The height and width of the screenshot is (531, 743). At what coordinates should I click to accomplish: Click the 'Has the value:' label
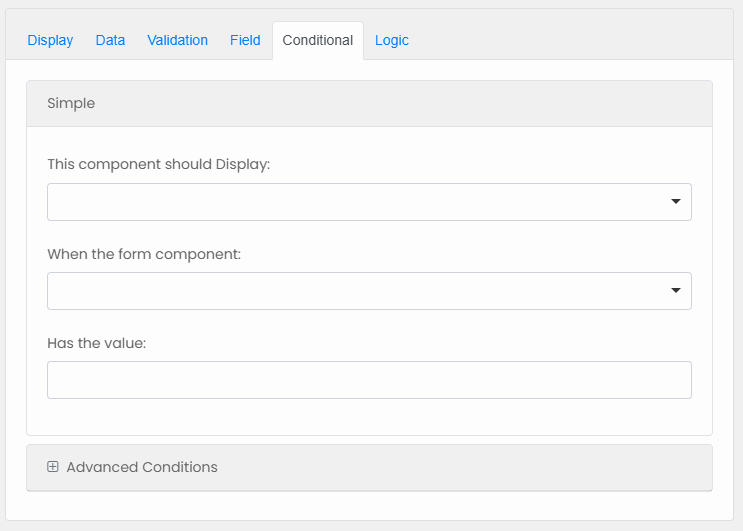tap(97, 343)
